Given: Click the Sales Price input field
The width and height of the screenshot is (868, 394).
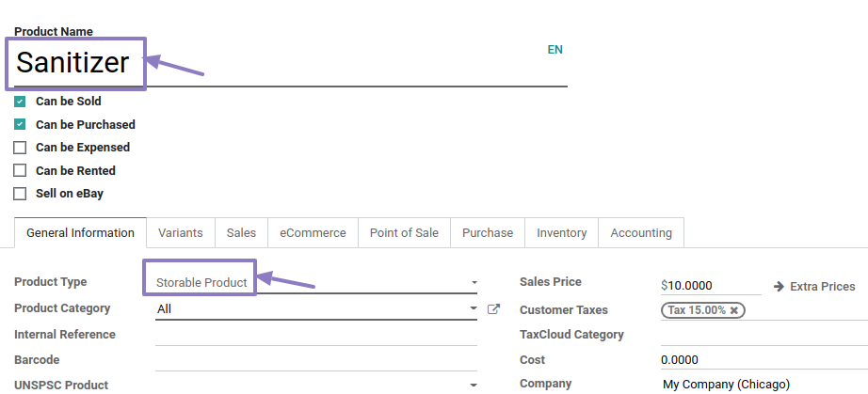Looking at the screenshot, I should (x=714, y=285).
